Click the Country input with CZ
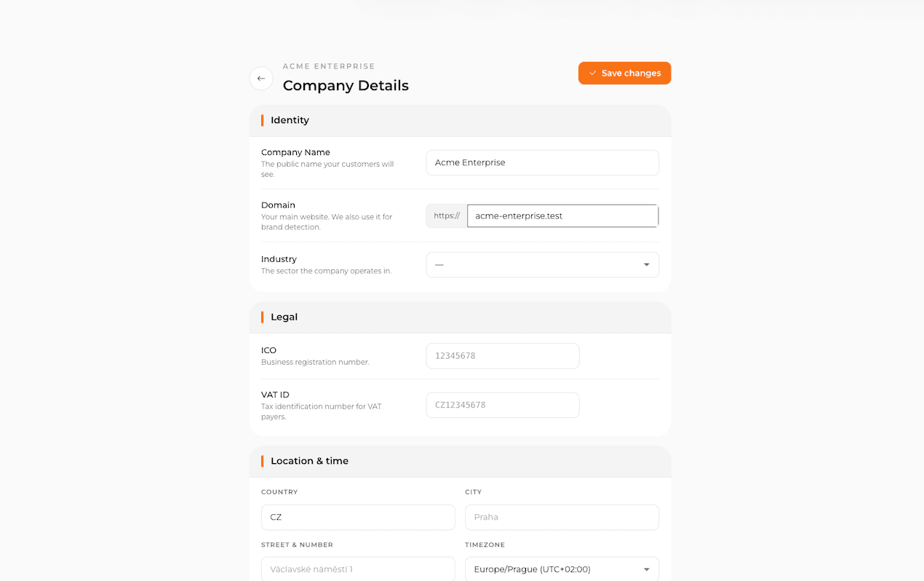This screenshot has width=924, height=581. tap(358, 518)
